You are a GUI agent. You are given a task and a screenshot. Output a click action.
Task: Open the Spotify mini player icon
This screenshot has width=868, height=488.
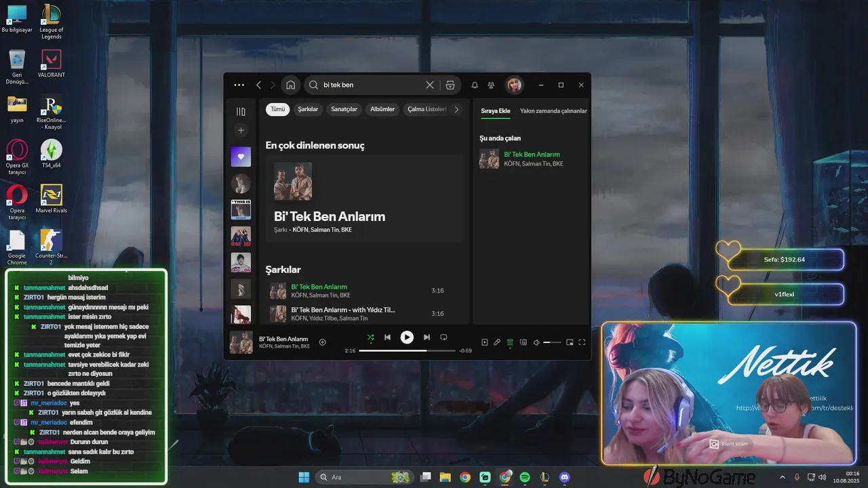(x=570, y=342)
